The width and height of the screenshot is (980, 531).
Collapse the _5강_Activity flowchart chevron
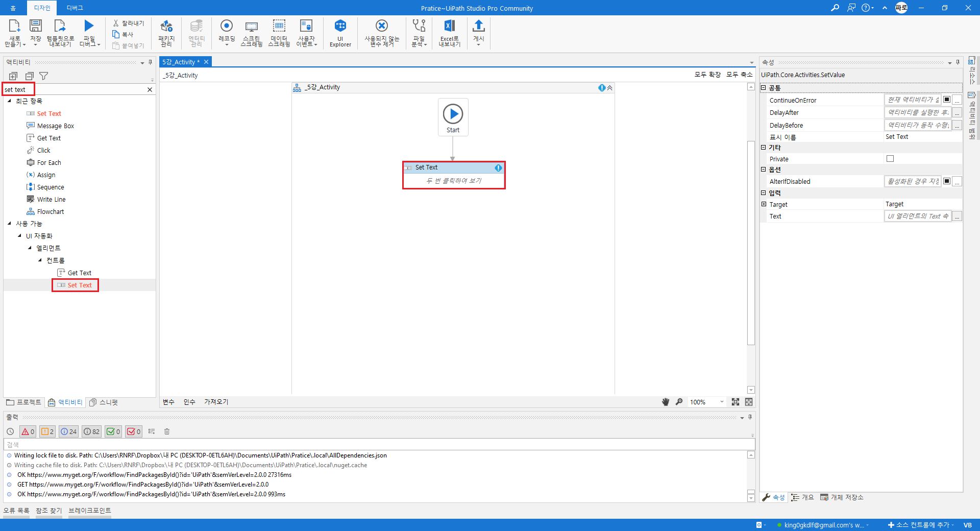pyautogui.click(x=609, y=88)
